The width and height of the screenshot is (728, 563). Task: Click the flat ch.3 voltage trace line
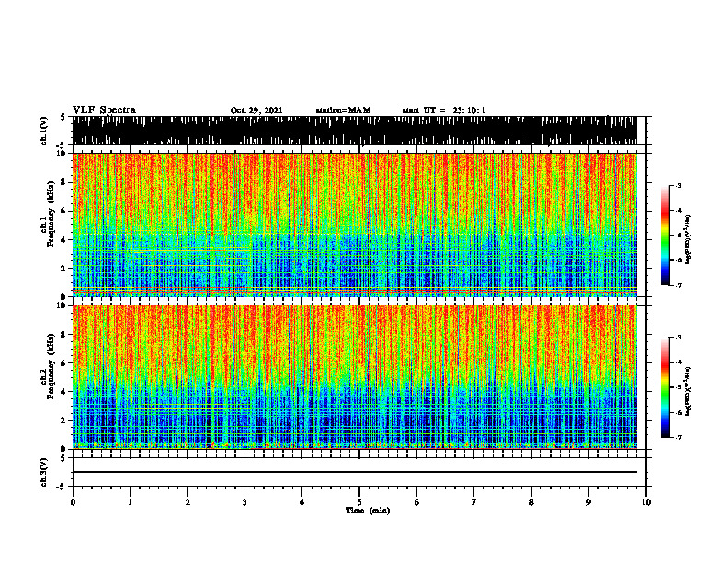tap(355, 472)
